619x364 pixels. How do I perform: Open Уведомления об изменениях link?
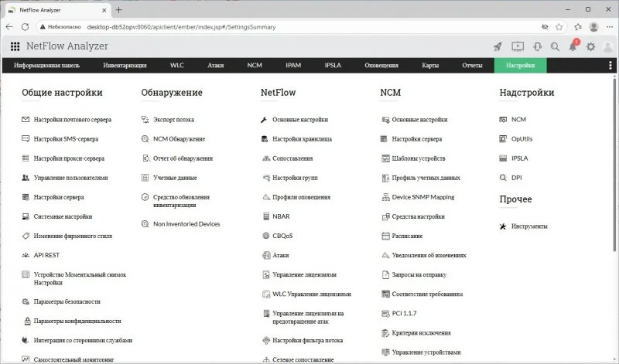coord(429,256)
